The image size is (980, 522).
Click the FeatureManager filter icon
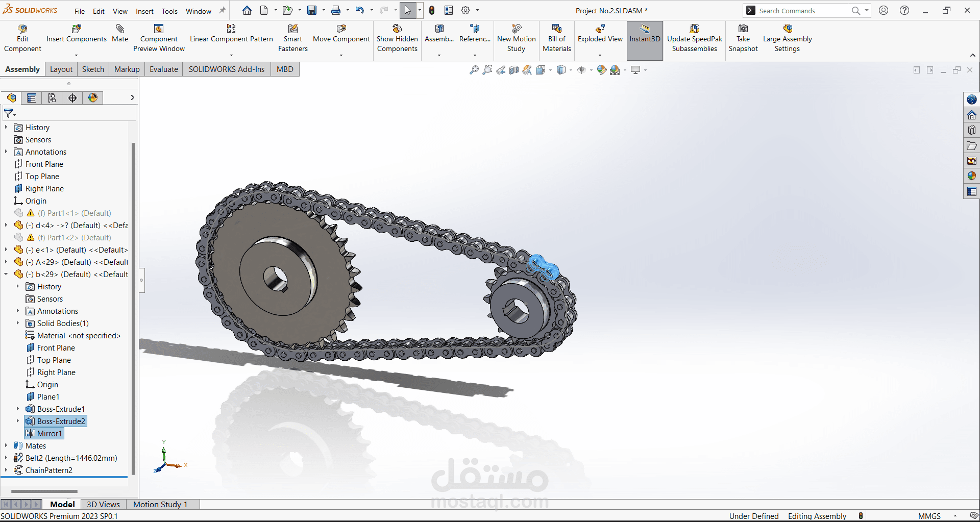click(x=9, y=113)
